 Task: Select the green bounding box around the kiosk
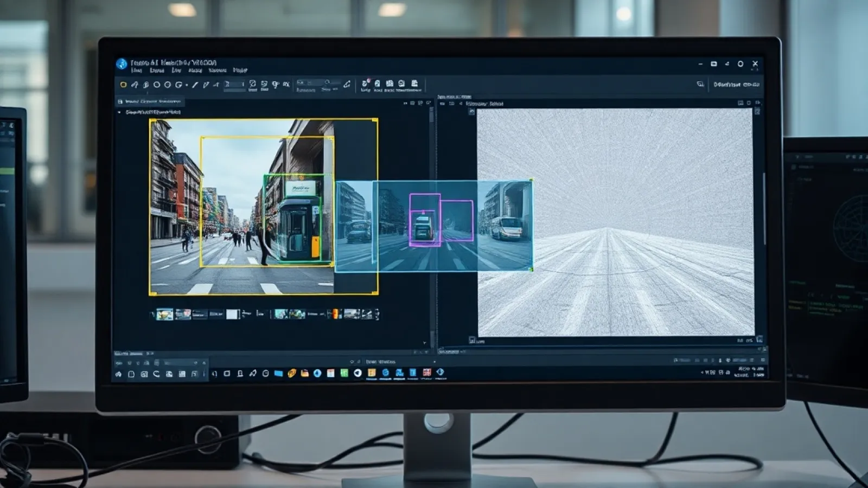coord(292,219)
